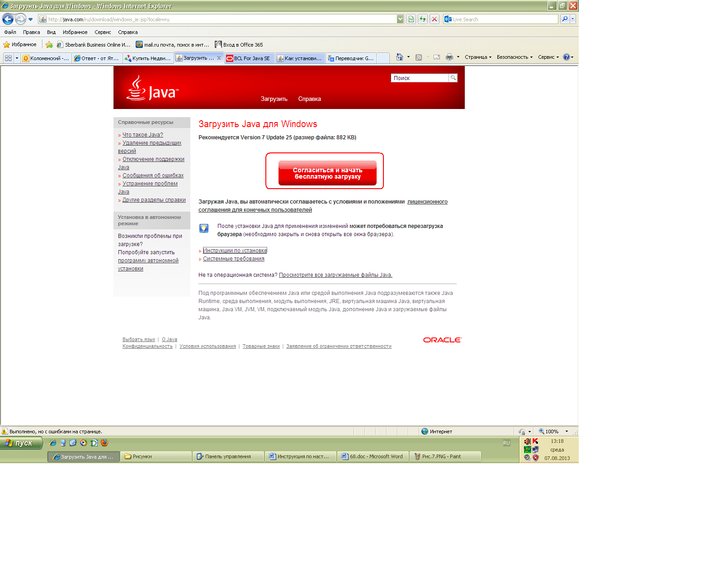Click the status bar warning icon
This screenshot has width=713, height=588.
point(5,431)
